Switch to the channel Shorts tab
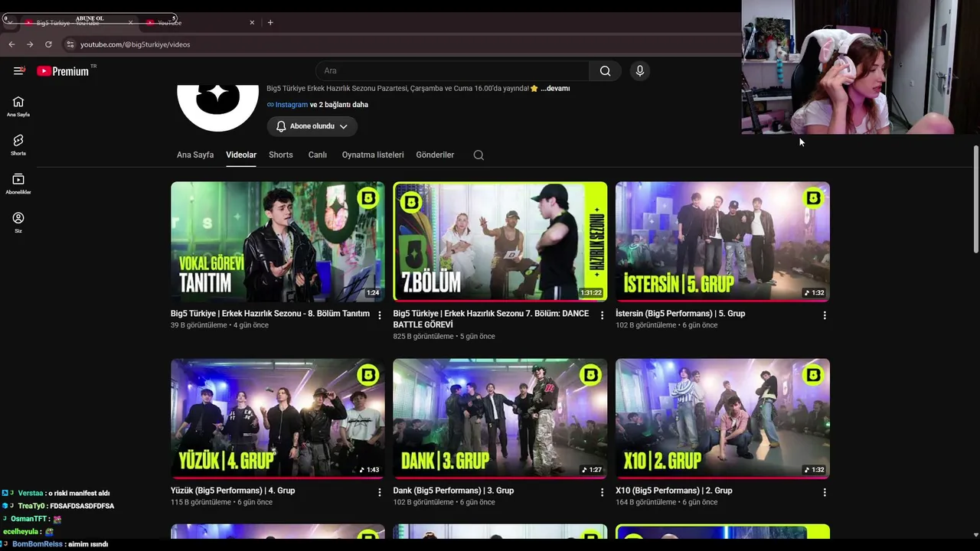This screenshot has width=980, height=551. pos(281,155)
